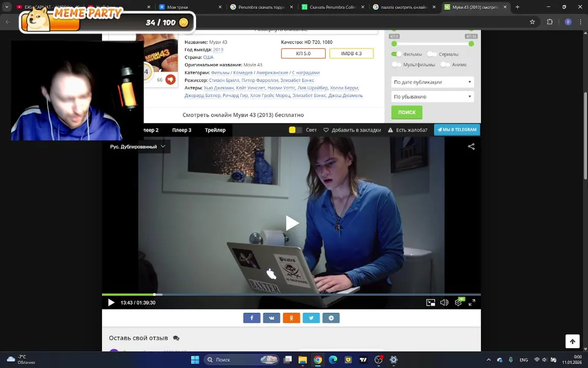The width and height of the screenshot is (588, 368).
Task: Toggle the Аниме filter switch
Action: click(x=445, y=64)
